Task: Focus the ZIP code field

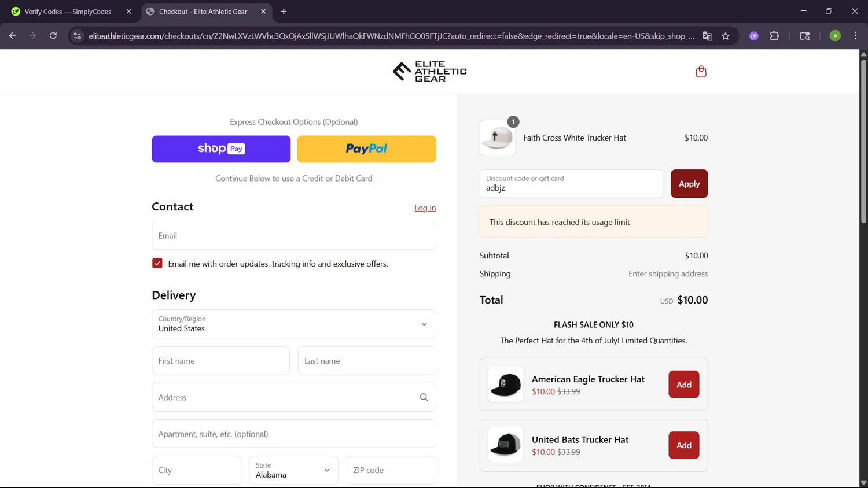Action: [391, 470]
